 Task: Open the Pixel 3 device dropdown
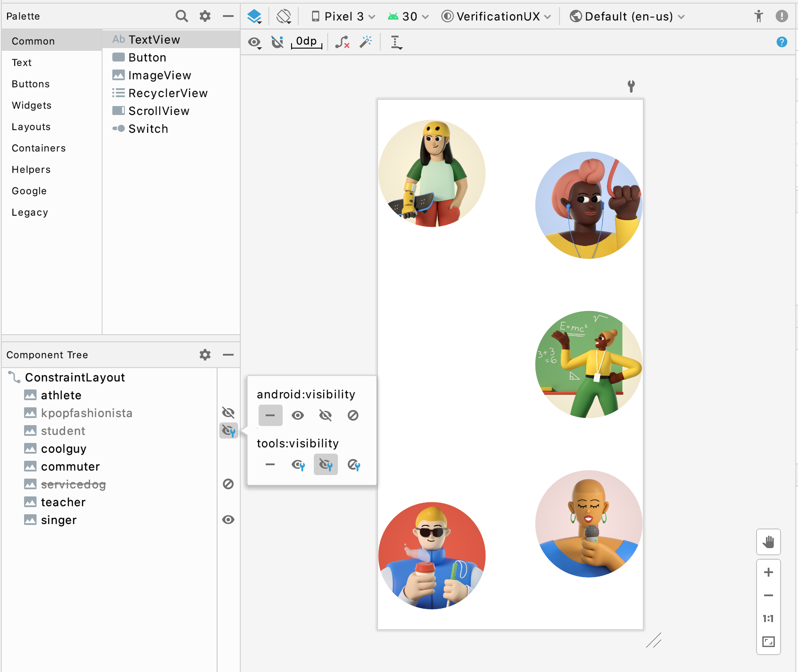click(x=343, y=16)
